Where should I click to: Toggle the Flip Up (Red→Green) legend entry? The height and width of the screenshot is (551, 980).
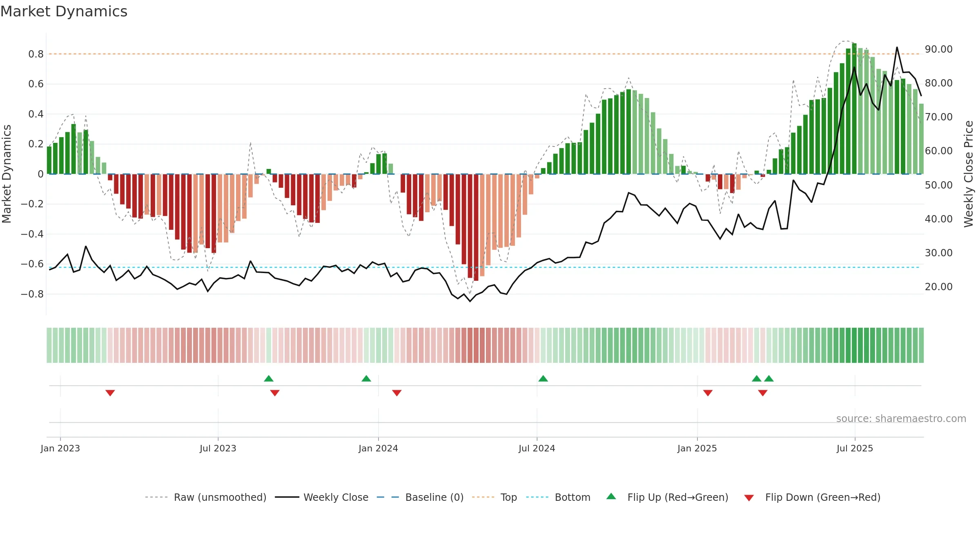[667, 497]
